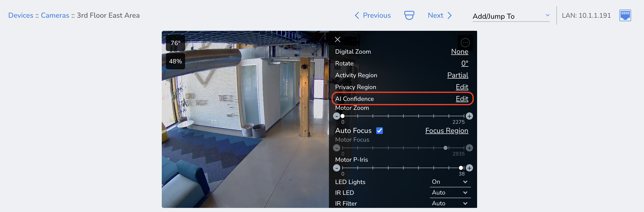Open the IR LED dropdown

coord(450,193)
